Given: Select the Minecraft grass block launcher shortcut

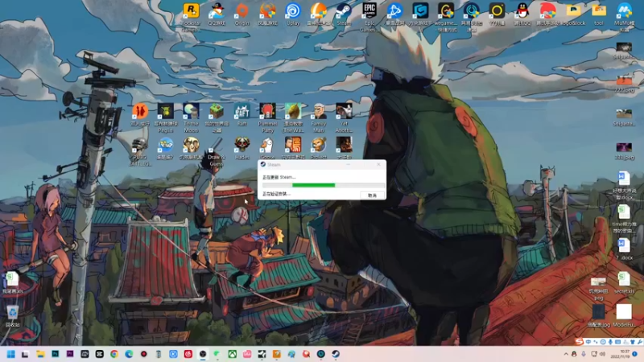Looking at the screenshot, I should pyautogui.click(x=217, y=117).
